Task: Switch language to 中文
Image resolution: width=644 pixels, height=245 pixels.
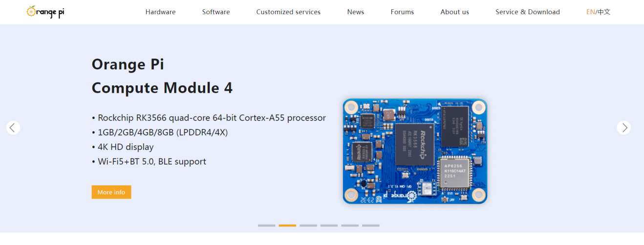Action: [604, 12]
